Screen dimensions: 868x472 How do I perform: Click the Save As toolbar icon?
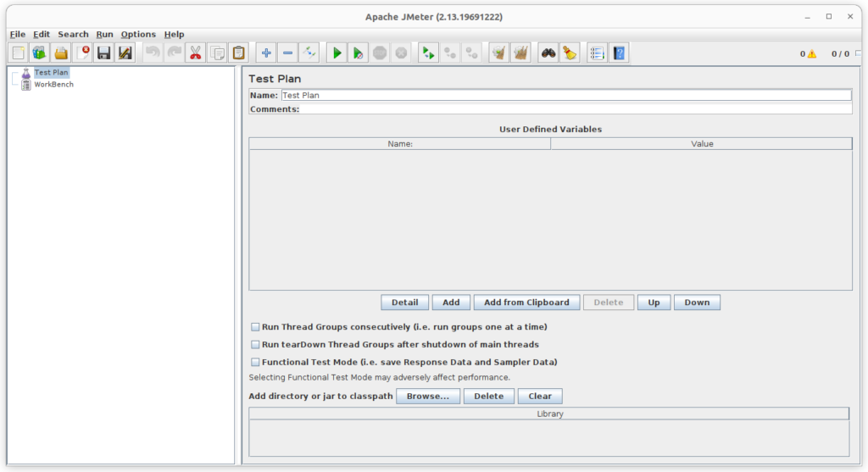(x=125, y=53)
